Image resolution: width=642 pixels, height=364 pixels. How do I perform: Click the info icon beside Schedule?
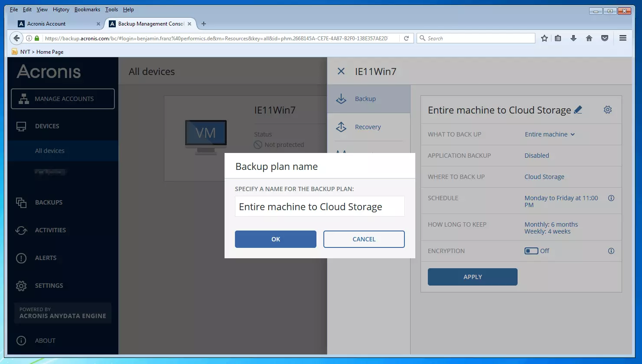pyautogui.click(x=611, y=198)
